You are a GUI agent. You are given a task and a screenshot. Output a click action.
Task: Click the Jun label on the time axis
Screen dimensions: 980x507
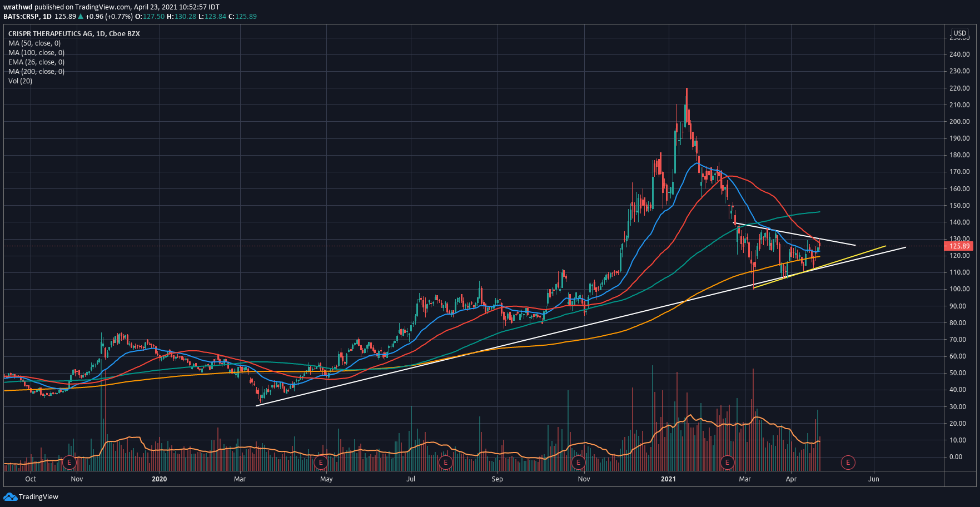click(874, 479)
